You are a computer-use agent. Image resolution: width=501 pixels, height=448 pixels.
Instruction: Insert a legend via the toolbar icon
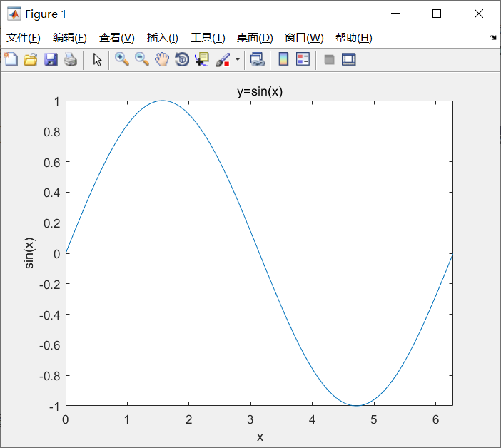pyautogui.click(x=303, y=59)
